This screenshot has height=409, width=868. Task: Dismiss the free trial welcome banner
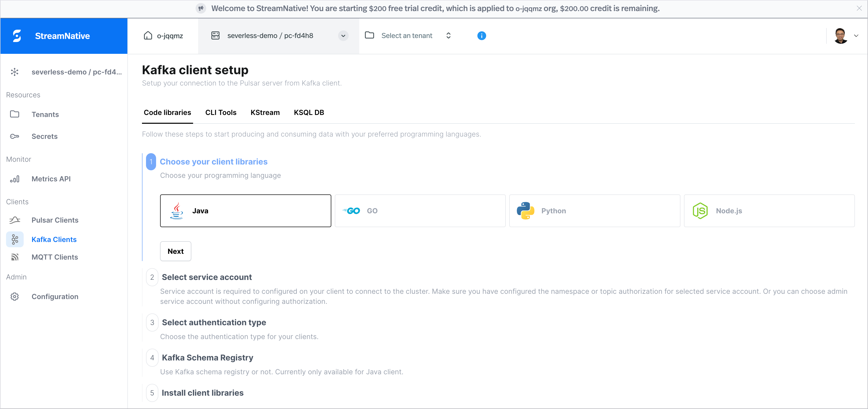point(859,8)
